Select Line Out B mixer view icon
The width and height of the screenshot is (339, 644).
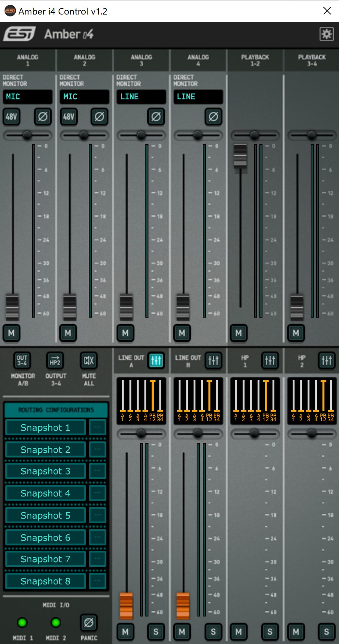214,360
